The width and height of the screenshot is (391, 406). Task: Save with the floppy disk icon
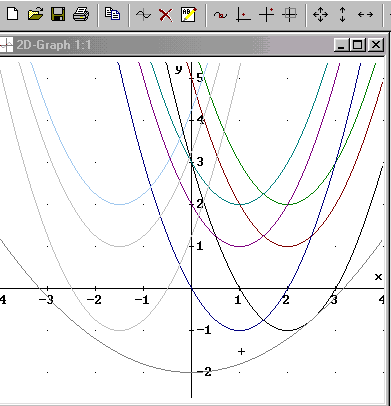click(x=58, y=15)
